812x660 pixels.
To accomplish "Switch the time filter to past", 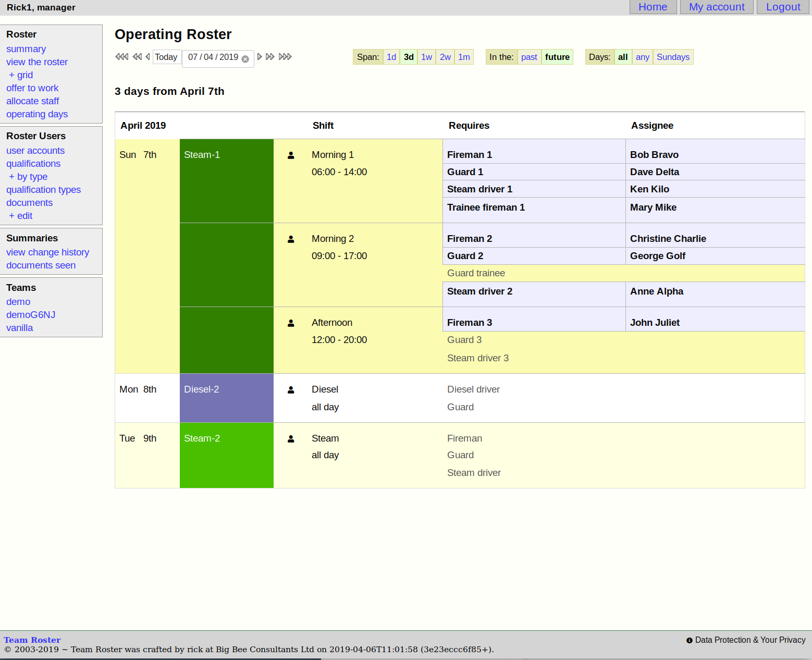I will [528, 57].
